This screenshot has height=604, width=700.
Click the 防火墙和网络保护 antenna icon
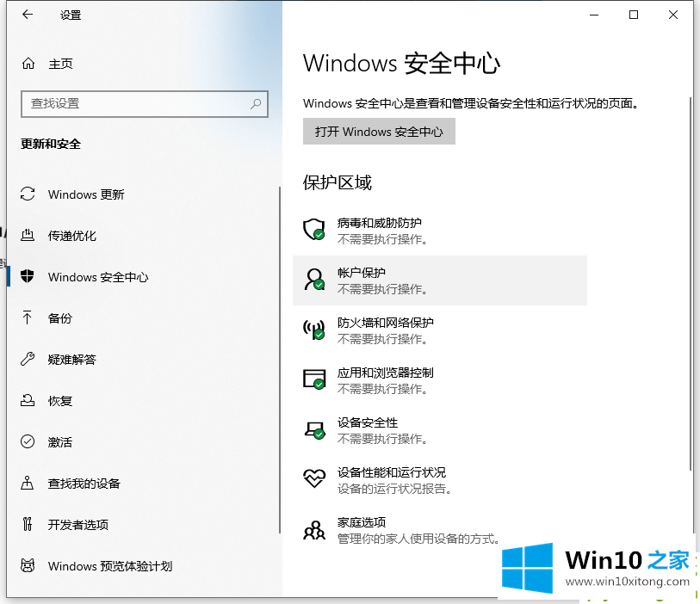(314, 330)
